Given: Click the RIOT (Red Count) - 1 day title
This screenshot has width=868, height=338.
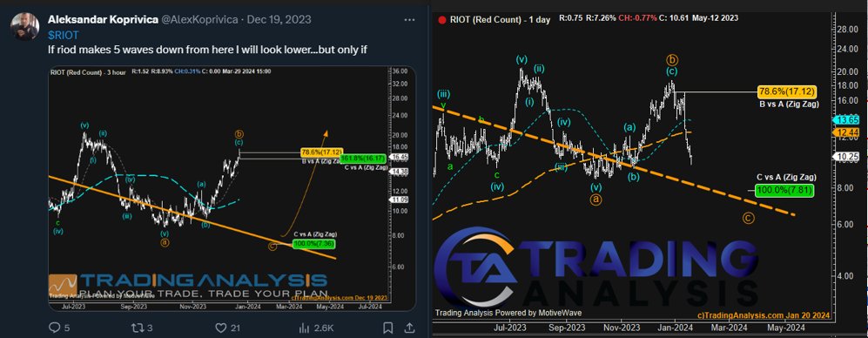Looking at the screenshot, I should pyautogui.click(x=500, y=19).
